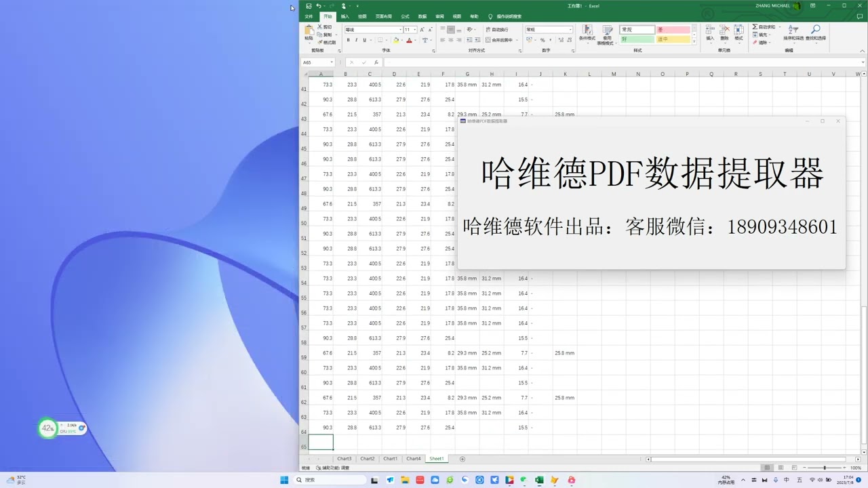Toggle top vertical alignment

point(442,30)
